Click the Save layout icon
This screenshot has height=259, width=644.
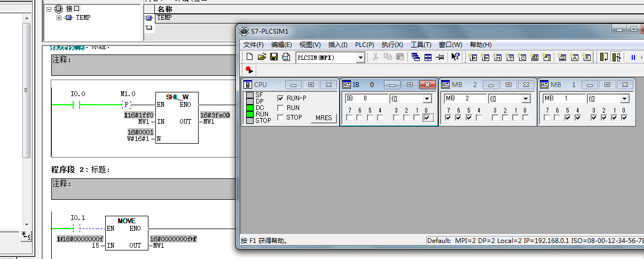(x=285, y=57)
